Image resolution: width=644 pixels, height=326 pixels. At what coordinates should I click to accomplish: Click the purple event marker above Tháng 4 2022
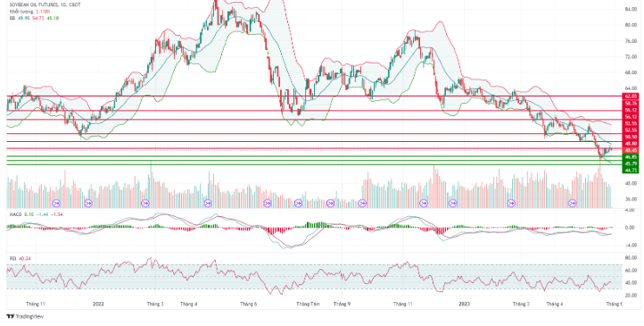(x=208, y=203)
